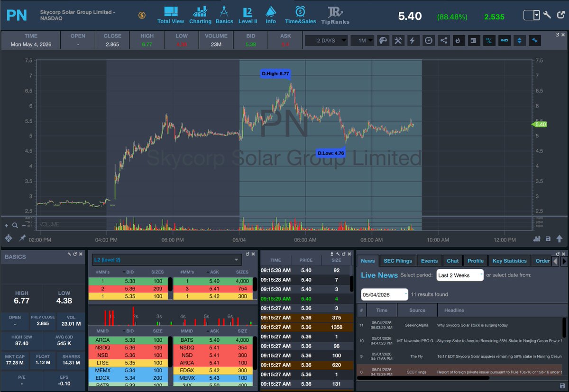Click the flame icon in chart toolbar
Image resolution: width=569 pixels, height=392 pixels.
458,40
